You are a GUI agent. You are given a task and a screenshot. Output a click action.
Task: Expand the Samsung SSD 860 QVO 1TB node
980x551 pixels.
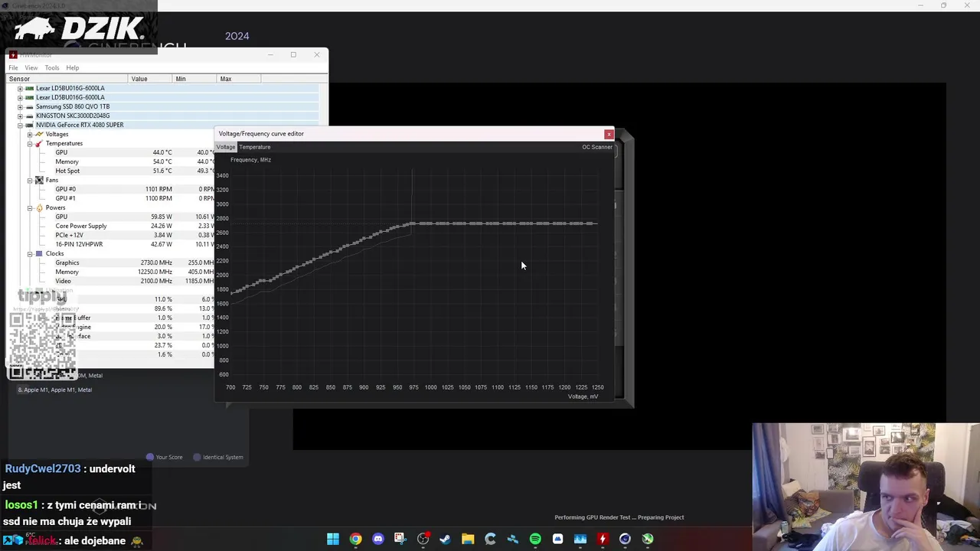coord(20,106)
